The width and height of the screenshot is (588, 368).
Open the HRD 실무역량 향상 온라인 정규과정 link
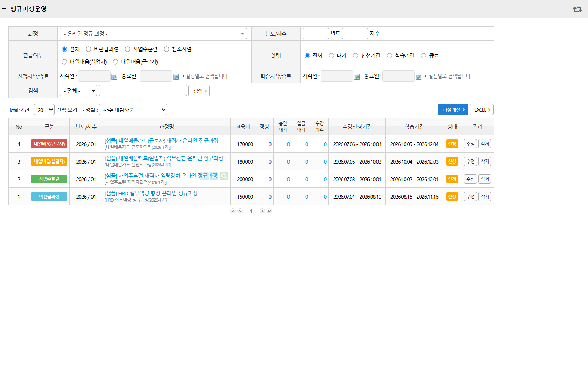coord(151,193)
